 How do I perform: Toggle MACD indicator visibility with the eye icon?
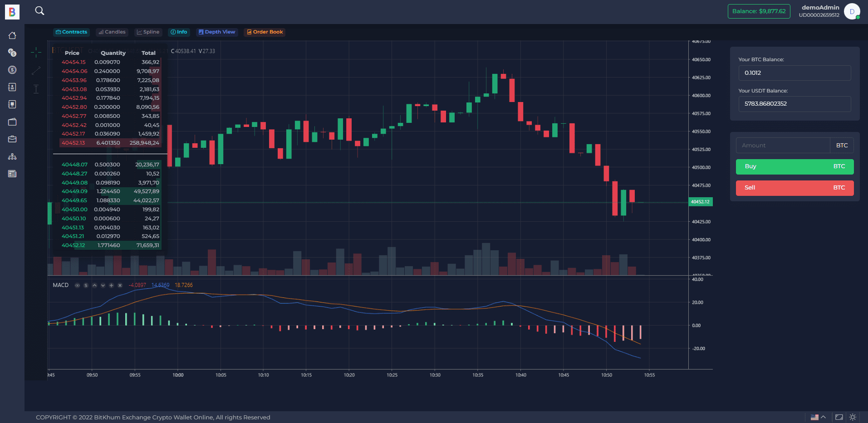pos(77,285)
